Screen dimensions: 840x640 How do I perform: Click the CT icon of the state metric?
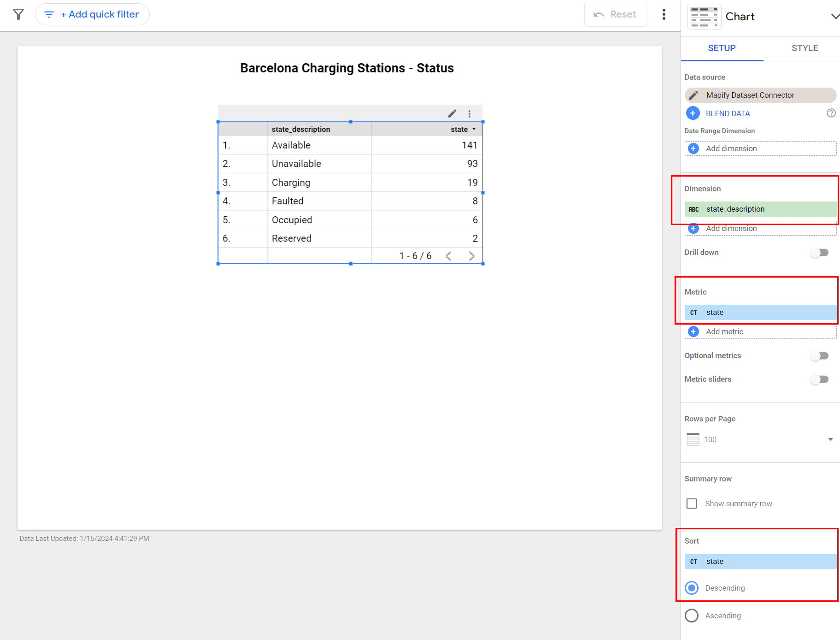pyautogui.click(x=693, y=312)
